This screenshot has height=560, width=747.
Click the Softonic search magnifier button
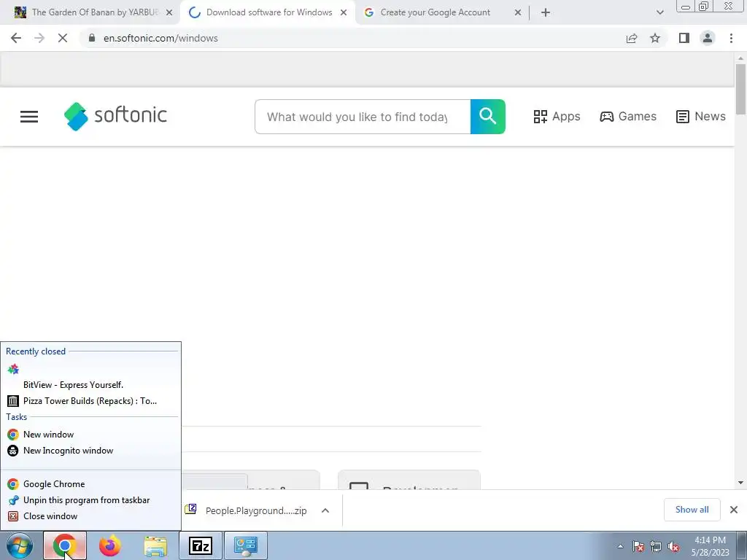[x=488, y=117]
